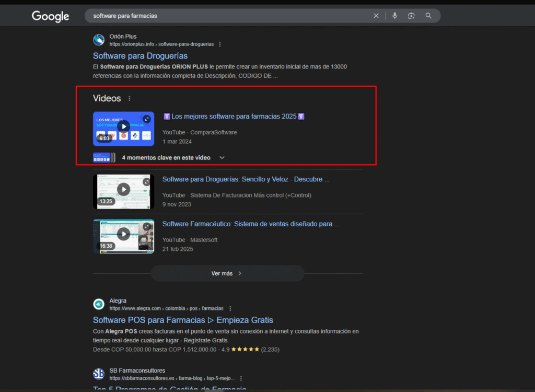Open options menu for SB Farmaconsultores result

click(241, 378)
